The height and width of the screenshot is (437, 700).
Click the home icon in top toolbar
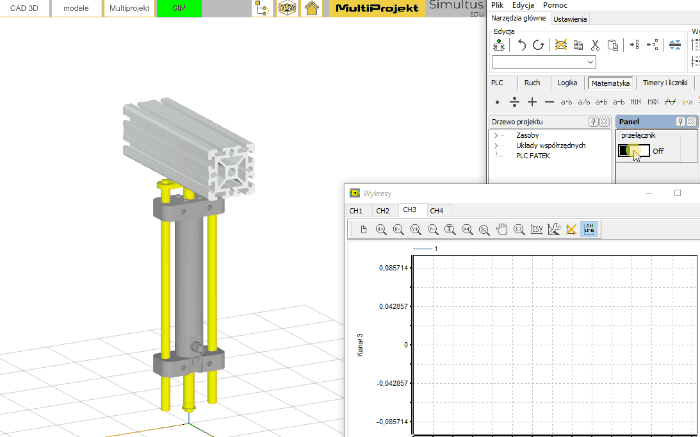312,9
